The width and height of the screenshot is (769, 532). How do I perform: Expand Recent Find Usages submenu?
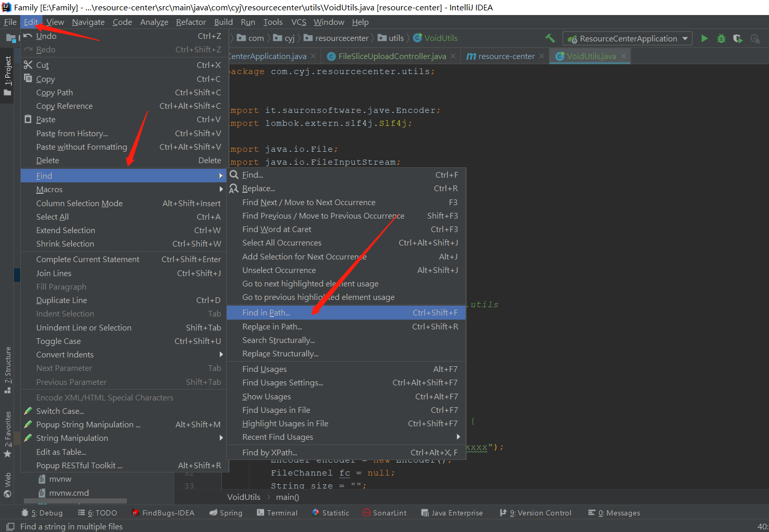[x=346, y=437]
